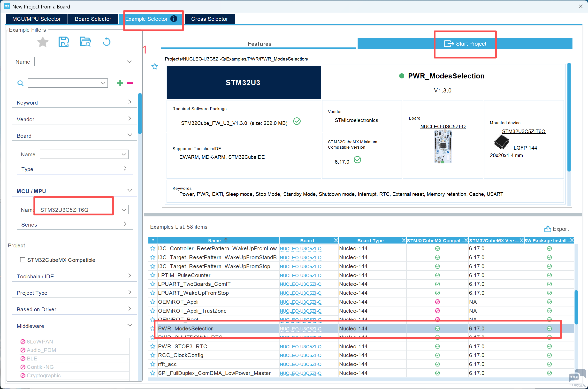Remove the Board column with its X

click(336, 240)
